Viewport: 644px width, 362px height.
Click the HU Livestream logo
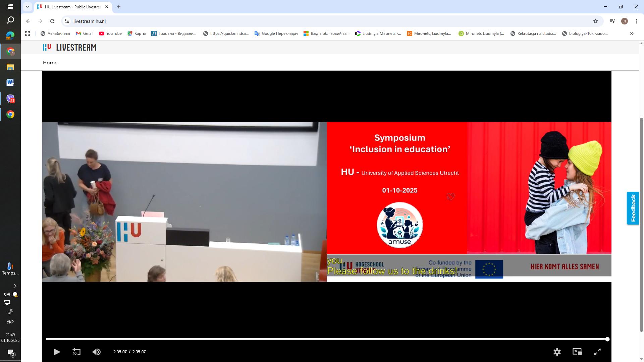70,48
